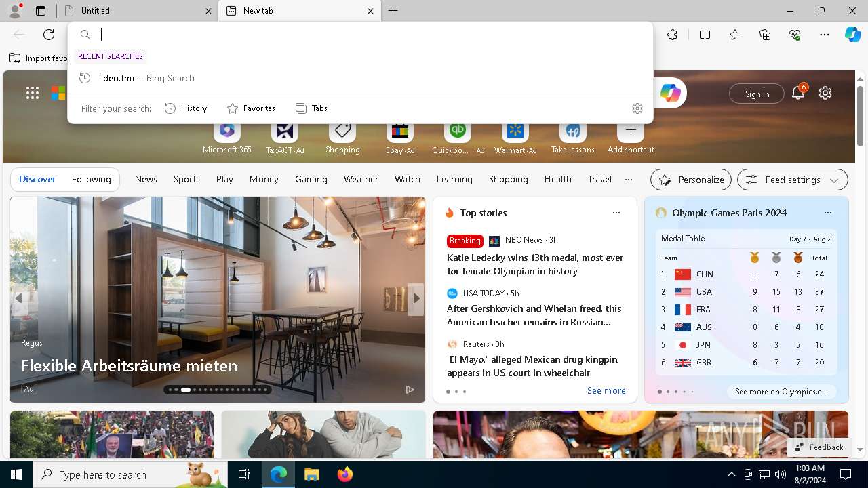868x488 pixels.
Task: Open Browser essentials heart icon
Action: tap(795, 35)
